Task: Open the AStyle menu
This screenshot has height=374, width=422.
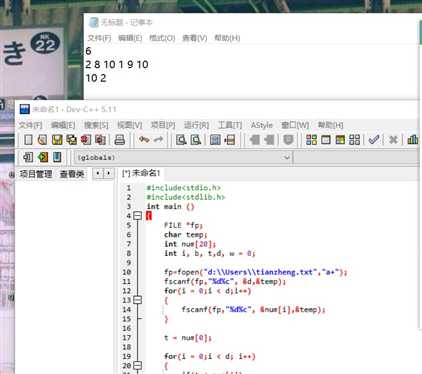Action: (x=262, y=125)
